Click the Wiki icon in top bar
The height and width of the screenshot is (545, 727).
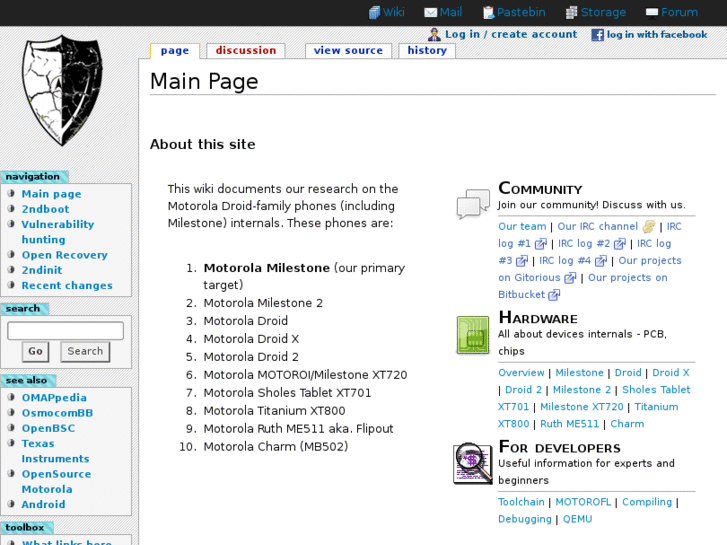(x=374, y=13)
